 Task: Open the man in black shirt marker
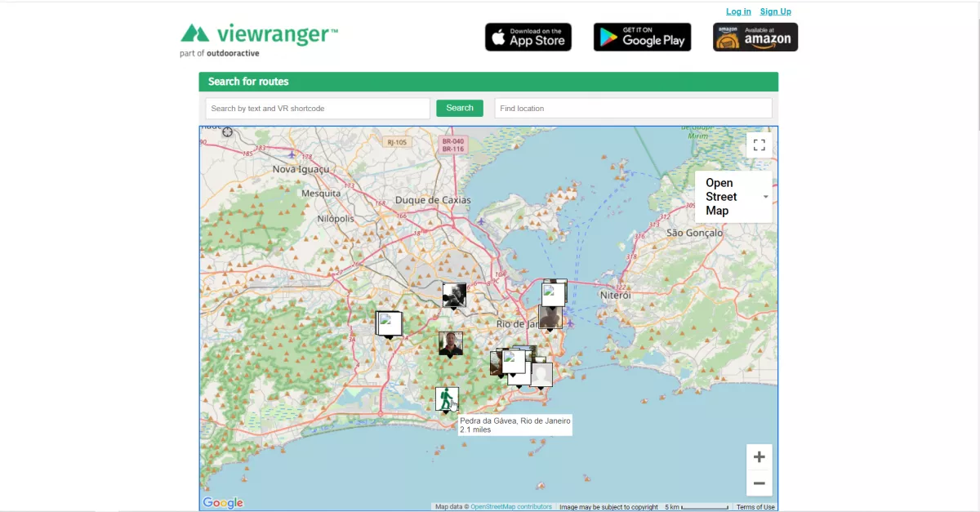(x=451, y=344)
